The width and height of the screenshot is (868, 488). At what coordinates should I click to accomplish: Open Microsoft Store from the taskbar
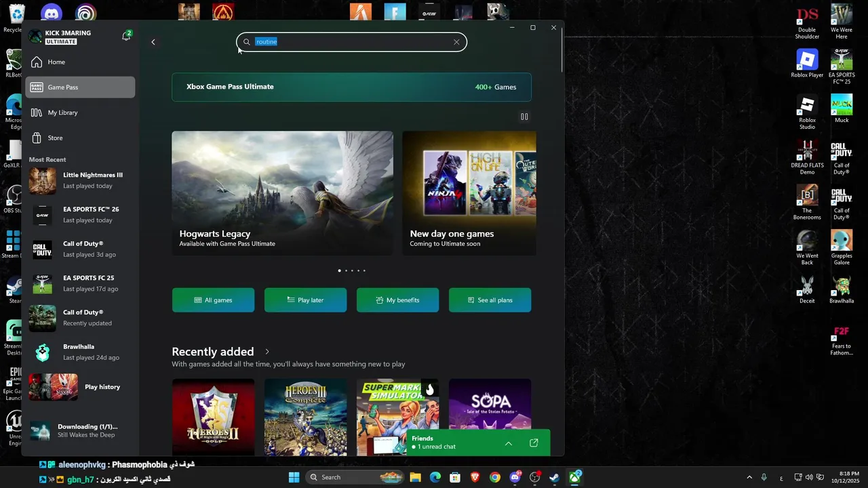[455, 477]
